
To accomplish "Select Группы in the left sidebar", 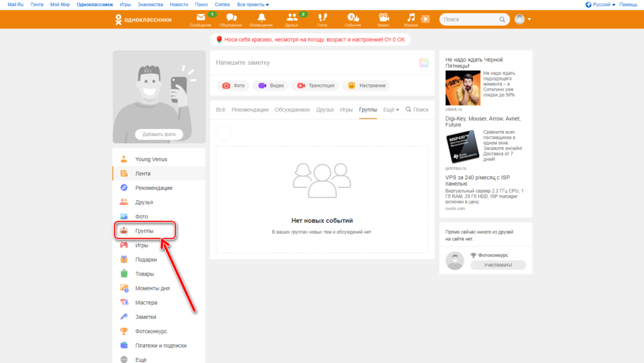I will 144,231.
